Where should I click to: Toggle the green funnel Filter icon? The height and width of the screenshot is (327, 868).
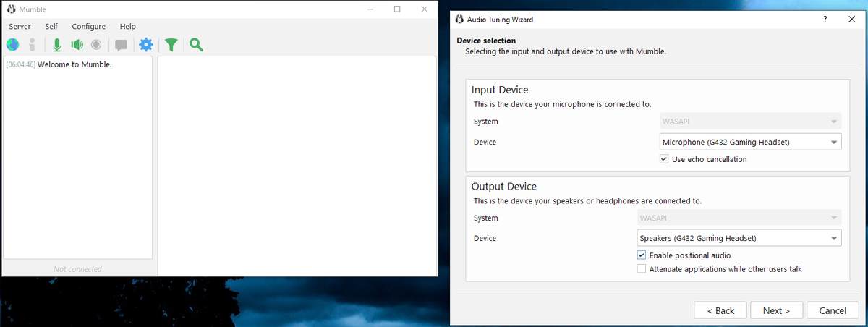(x=171, y=45)
